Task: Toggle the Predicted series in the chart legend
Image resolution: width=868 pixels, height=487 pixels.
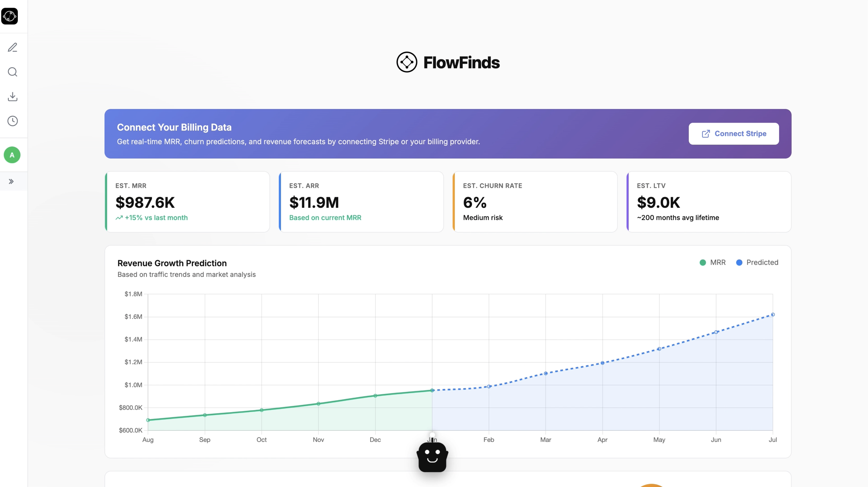Action: 757,262
